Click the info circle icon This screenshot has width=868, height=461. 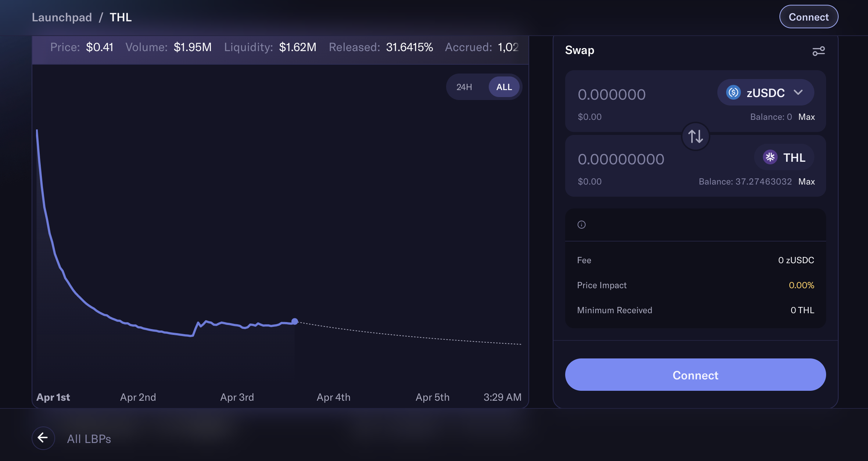coord(581,225)
